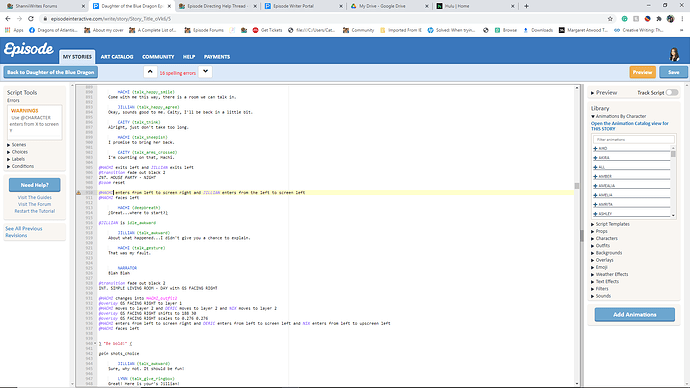Expand Emoji in Library
Viewport: 690px width, 388px height.
tap(599, 267)
